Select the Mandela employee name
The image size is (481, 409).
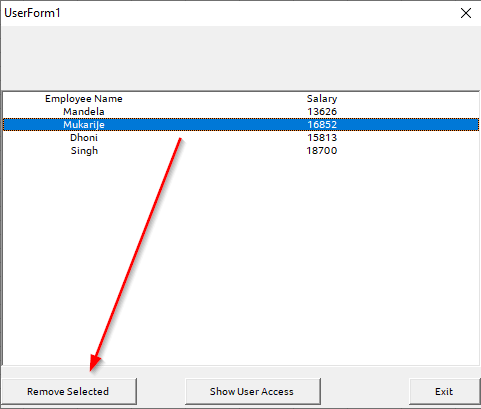click(84, 111)
